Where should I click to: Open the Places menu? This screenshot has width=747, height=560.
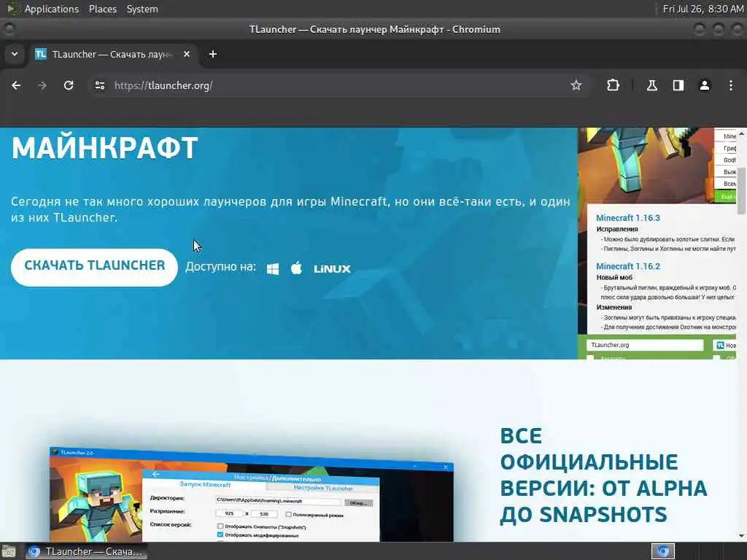pos(102,9)
